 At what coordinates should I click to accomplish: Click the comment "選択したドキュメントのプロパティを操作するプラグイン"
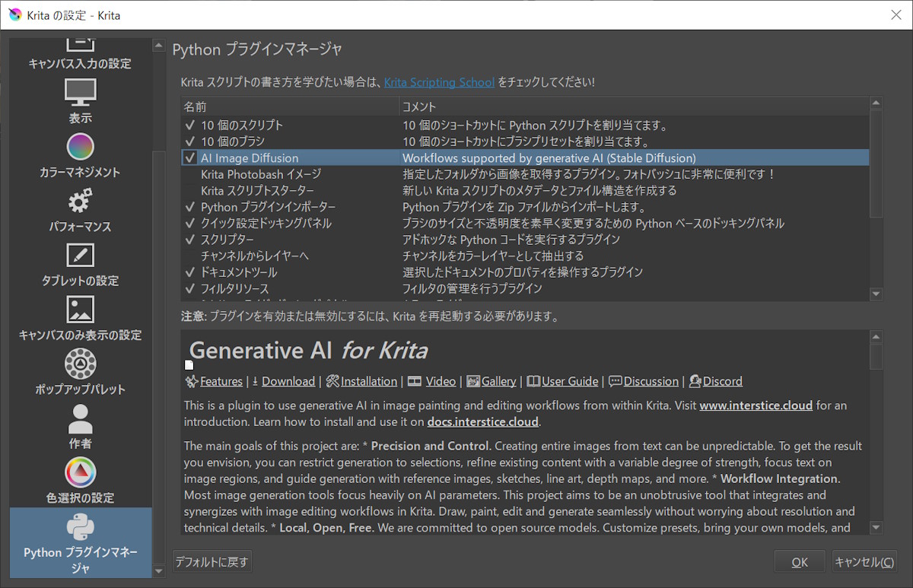point(523,272)
